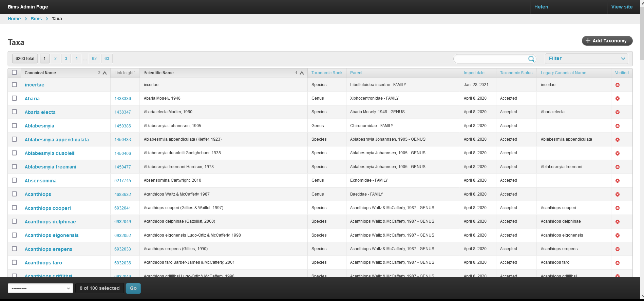Open gbif link 9217745

(x=122, y=181)
